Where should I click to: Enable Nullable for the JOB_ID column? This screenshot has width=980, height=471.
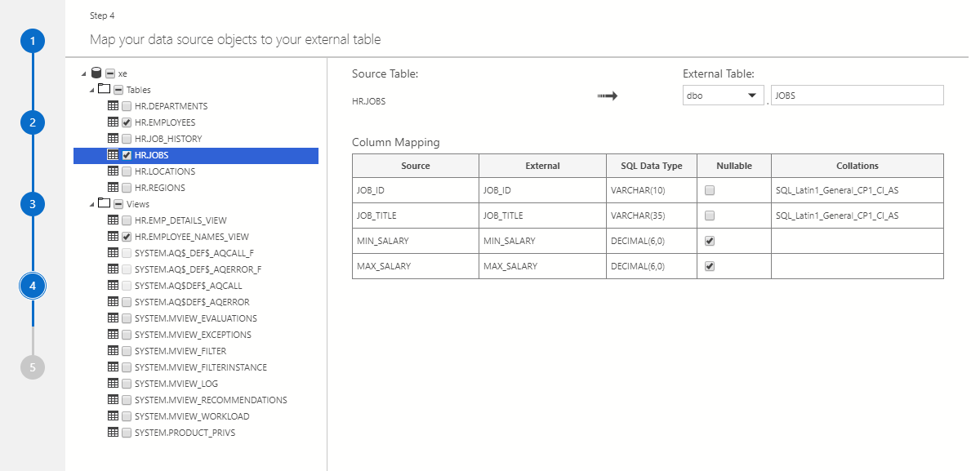(x=708, y=189)
